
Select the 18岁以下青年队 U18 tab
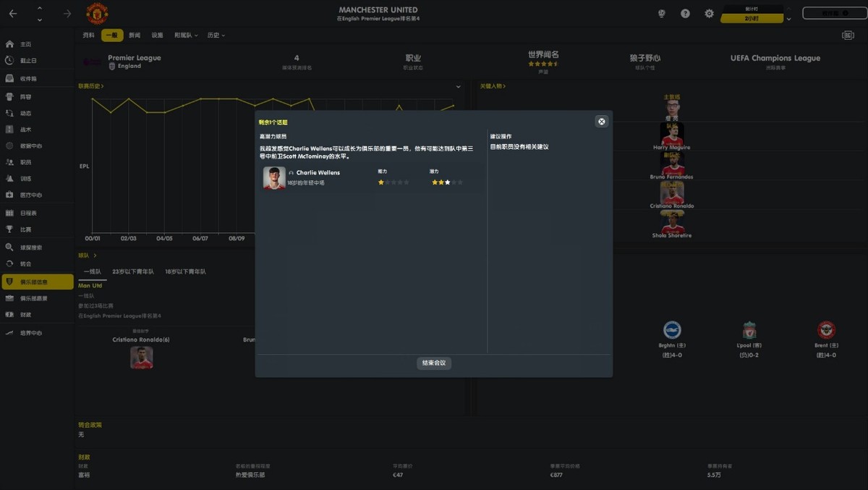click(185, 271)
